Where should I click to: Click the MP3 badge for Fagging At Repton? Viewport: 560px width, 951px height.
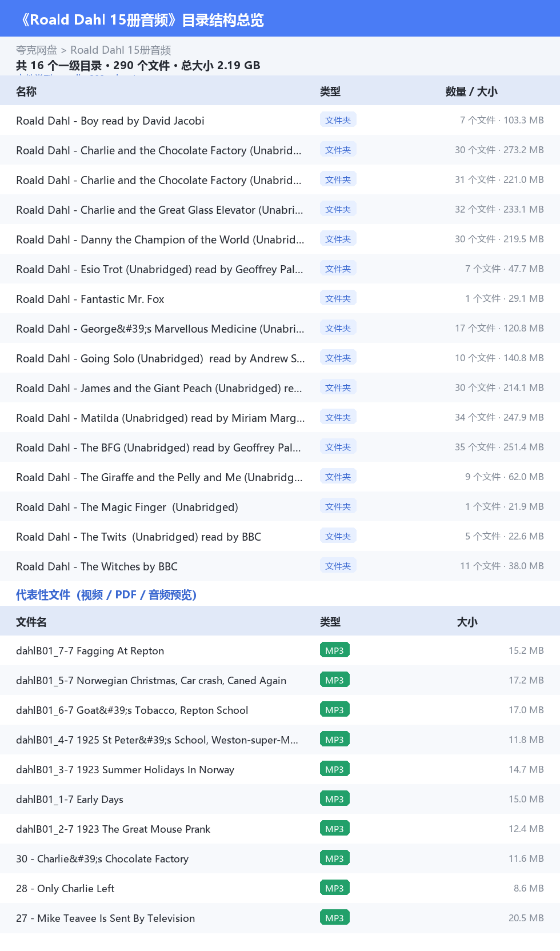click(335, 650)
